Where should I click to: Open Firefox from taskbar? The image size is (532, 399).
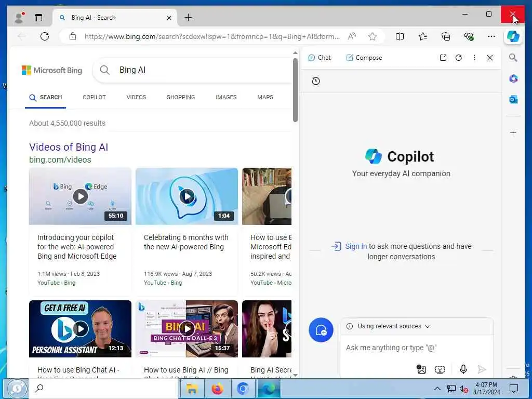click(218, 389)
